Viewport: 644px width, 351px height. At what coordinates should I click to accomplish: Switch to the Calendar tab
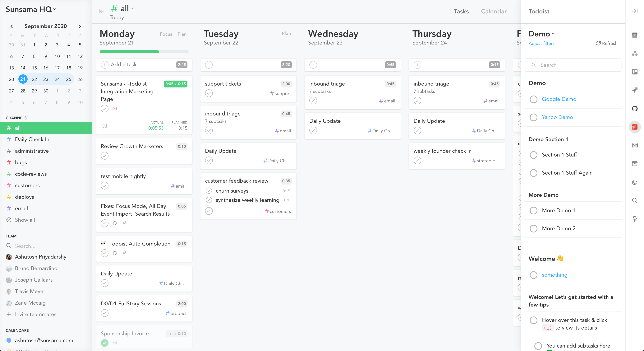(494, 11)
